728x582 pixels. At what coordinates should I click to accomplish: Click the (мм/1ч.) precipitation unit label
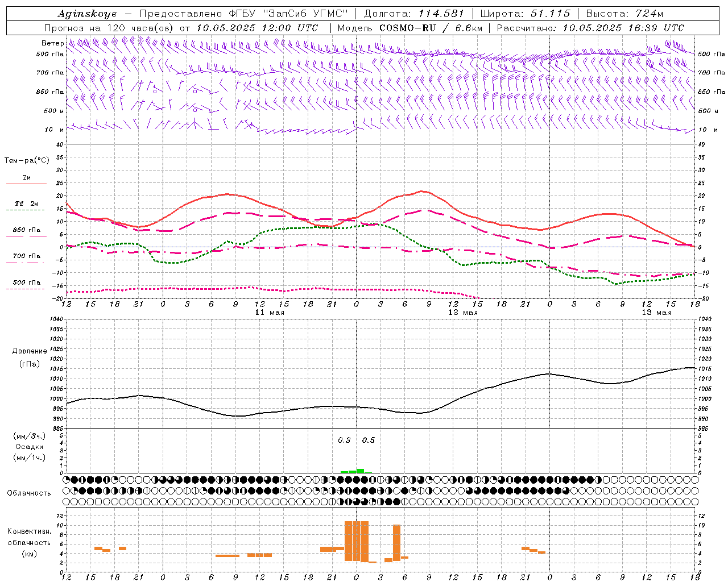point(30,458)
